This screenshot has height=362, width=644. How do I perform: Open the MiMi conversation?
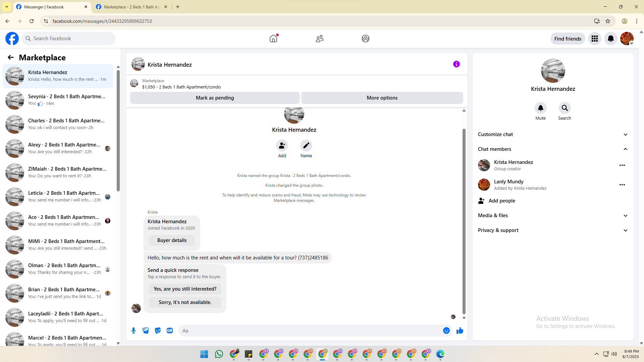58,245
